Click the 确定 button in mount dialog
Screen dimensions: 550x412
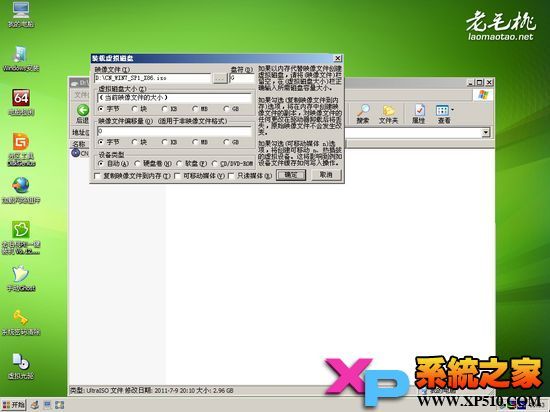click(x=291, y=175)
